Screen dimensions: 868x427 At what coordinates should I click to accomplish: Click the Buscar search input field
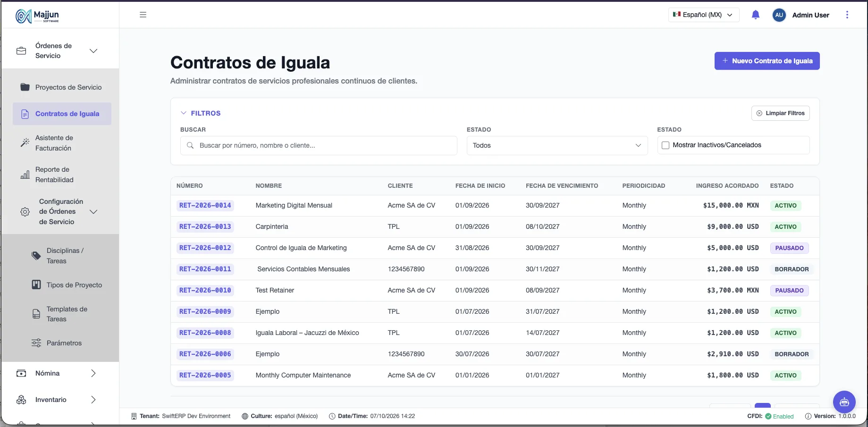click(319, 145)
